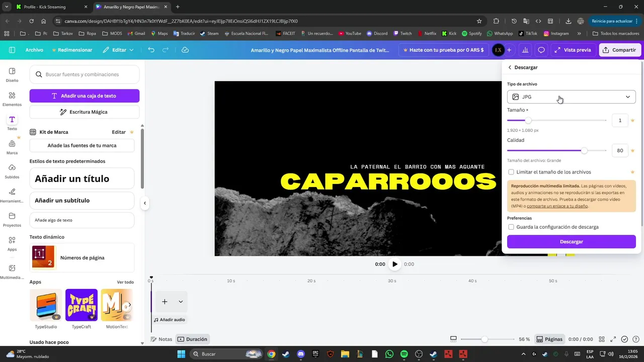Image resolution: width=644 pixels, height=362 pixels.
Task: Click the user avatar in header
Action: tap(498, 50)
